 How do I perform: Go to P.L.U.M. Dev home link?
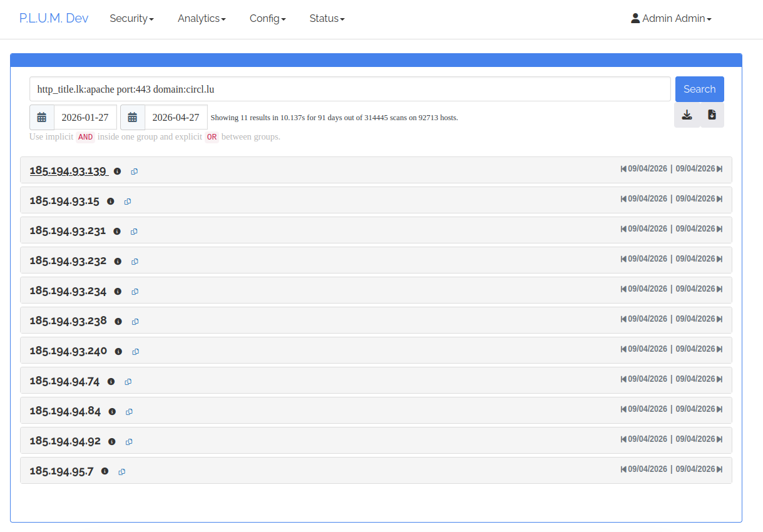[54, 18]
